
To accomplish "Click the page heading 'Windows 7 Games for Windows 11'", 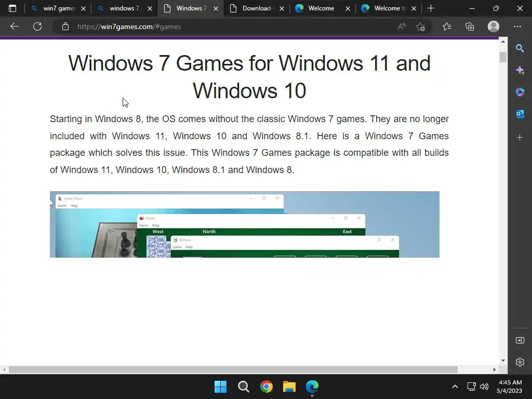I will pyautogui.click(x=249, y=77).
